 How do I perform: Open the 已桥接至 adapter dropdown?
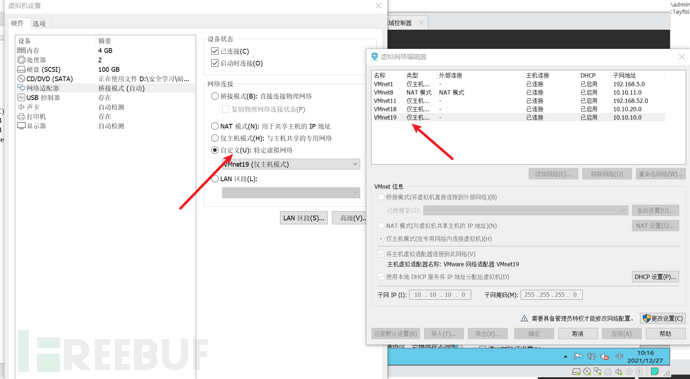pos(525,210)
